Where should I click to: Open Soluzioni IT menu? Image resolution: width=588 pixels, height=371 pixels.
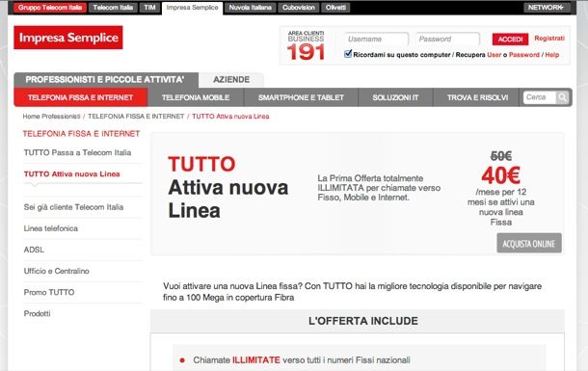pos(395,97)
